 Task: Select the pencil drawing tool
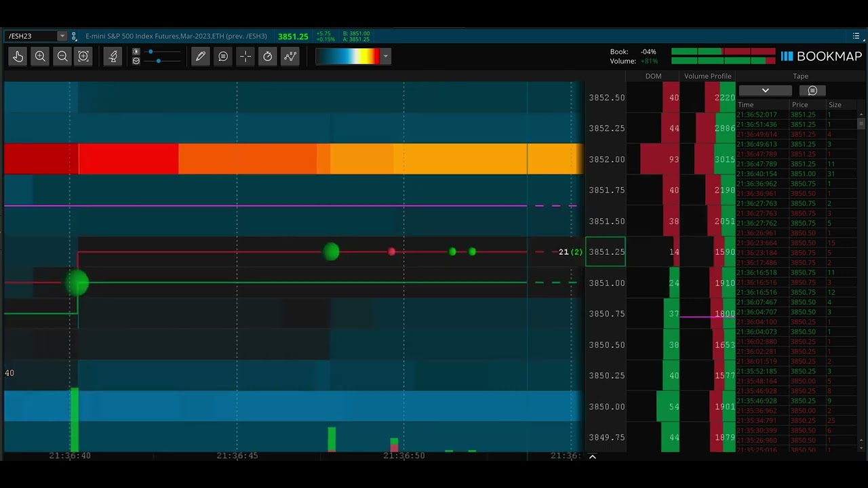(201, 57)
